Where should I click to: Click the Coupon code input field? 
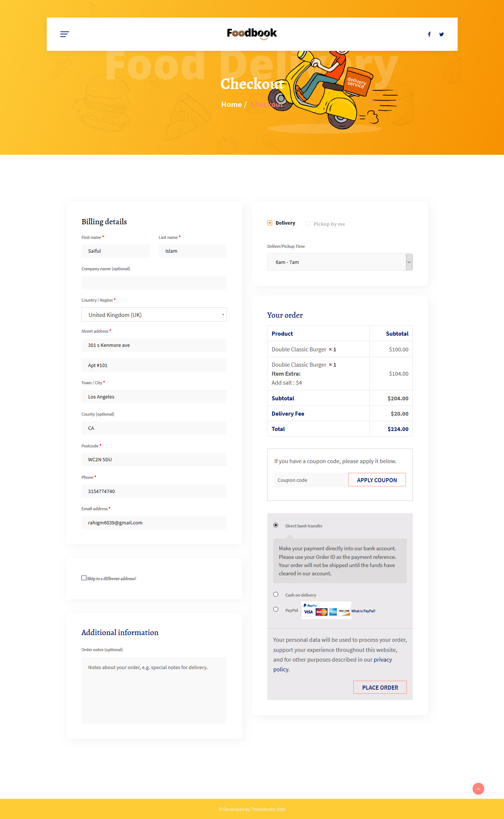pos(311,480)
